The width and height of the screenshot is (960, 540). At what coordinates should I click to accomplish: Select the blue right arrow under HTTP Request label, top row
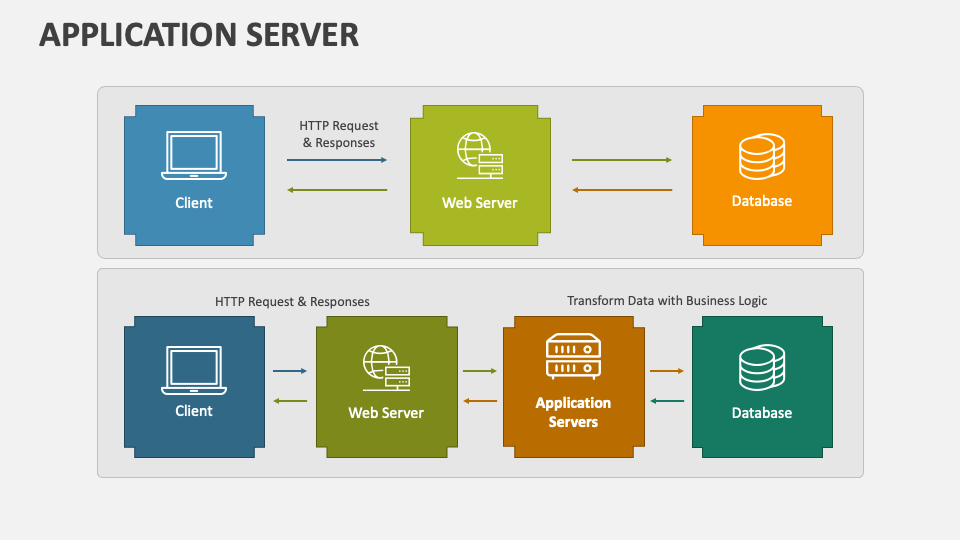point(337,160)
